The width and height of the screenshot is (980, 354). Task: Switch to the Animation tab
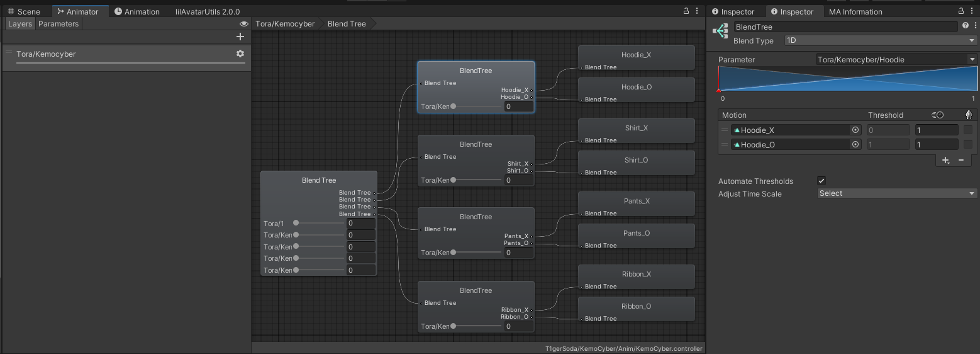coord(137,11)
